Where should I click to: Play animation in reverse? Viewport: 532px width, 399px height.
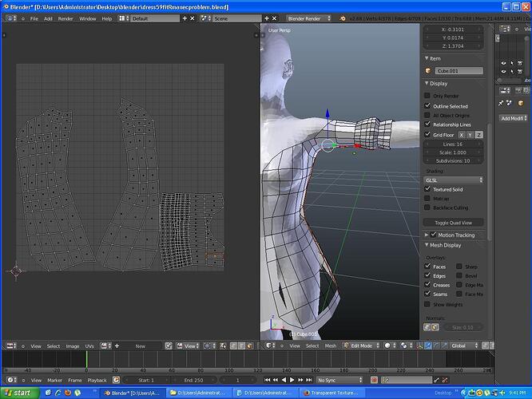point(284,380)
